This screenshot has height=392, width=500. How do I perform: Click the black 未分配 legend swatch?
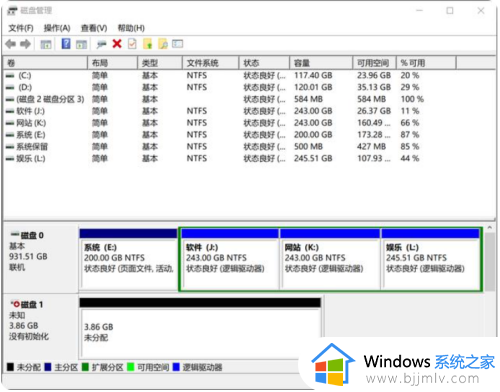[x=10, y=367]
